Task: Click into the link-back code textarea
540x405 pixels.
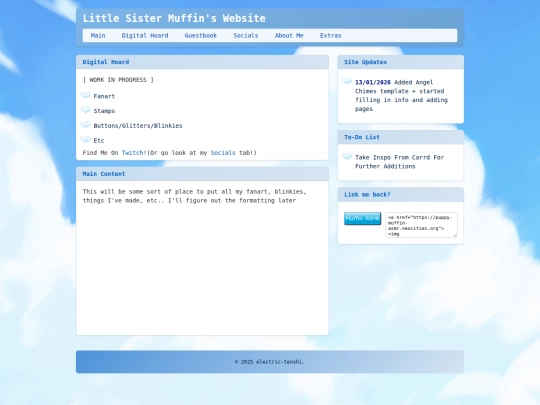Action: (421, 225)
